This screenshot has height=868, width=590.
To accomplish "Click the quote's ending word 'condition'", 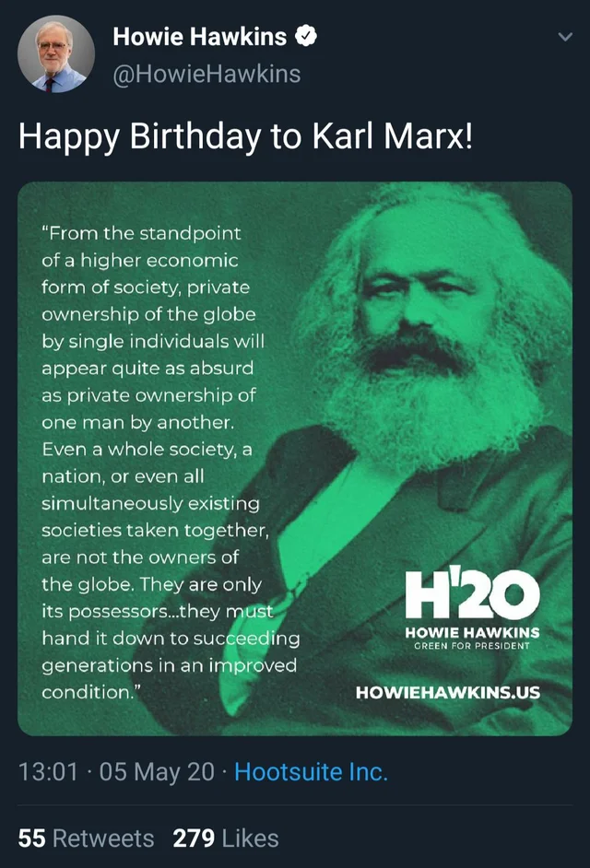I will [86, 692].
